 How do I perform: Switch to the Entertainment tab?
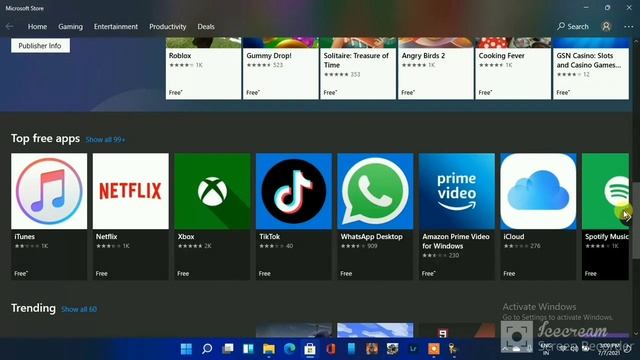[x=116, y=27]
